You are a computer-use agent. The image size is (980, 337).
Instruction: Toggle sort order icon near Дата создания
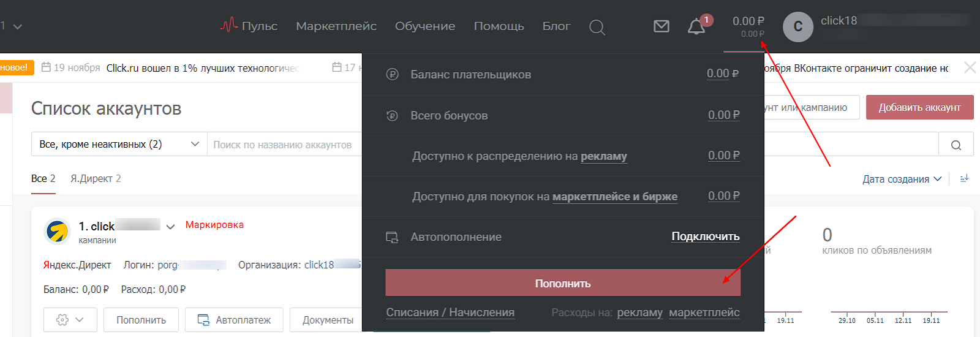(964, 178)
